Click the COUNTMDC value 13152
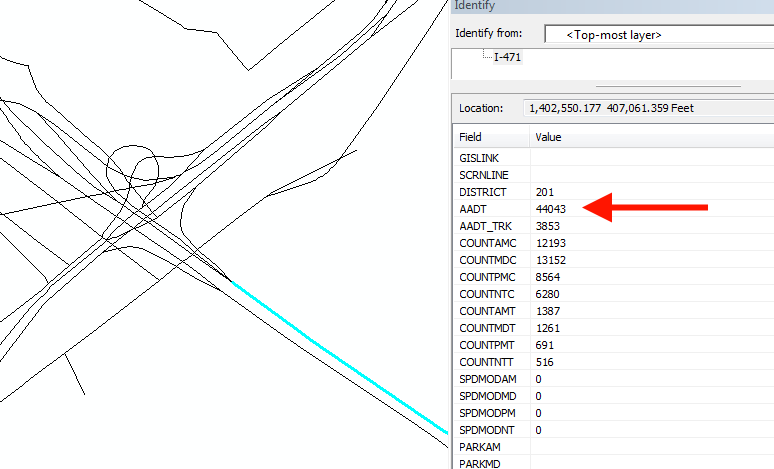 [550, 260]
